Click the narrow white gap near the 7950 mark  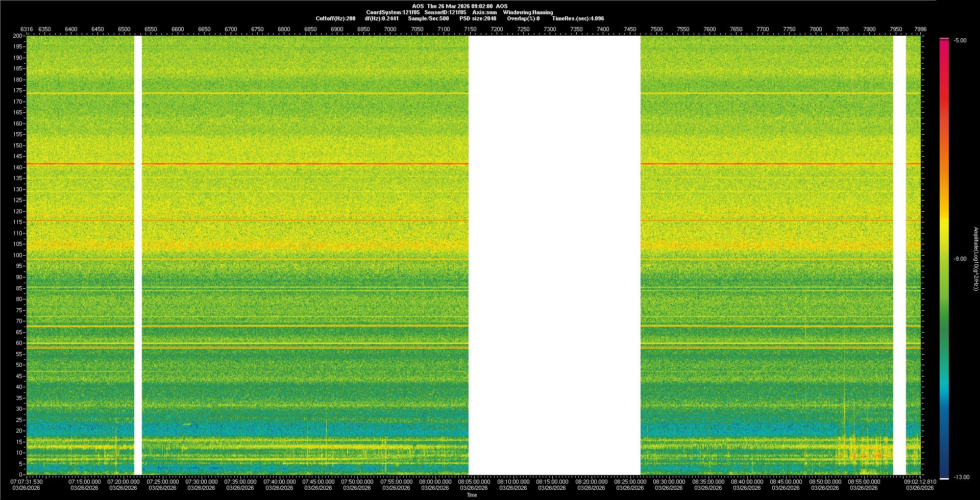(x=899, y=255)
